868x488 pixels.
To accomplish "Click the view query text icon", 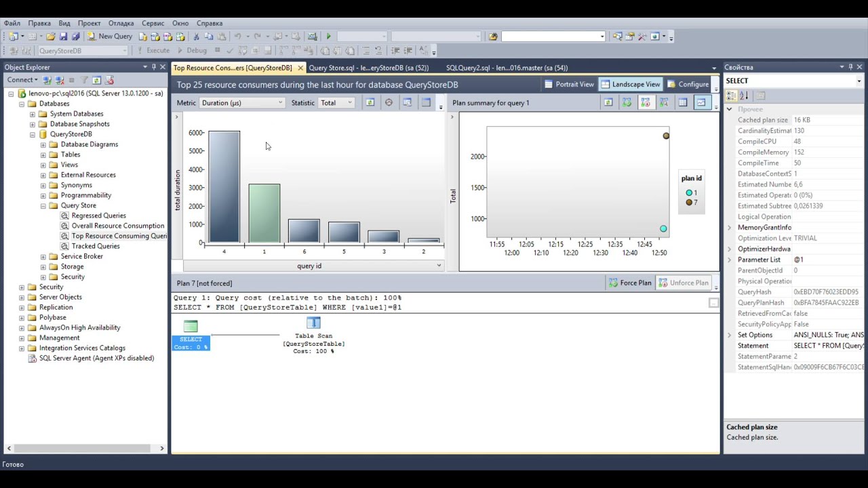I will coord(408,103).
